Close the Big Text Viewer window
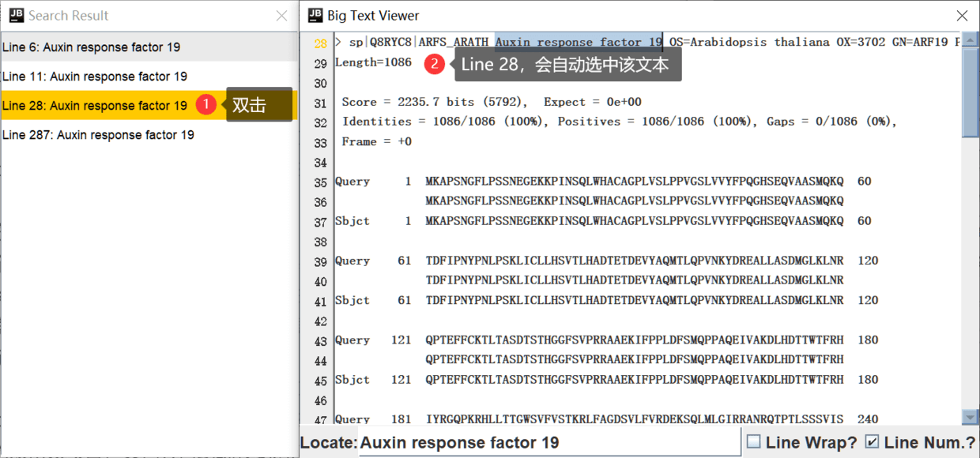Viewport: 980px width, 458px height. click(962, 16)
